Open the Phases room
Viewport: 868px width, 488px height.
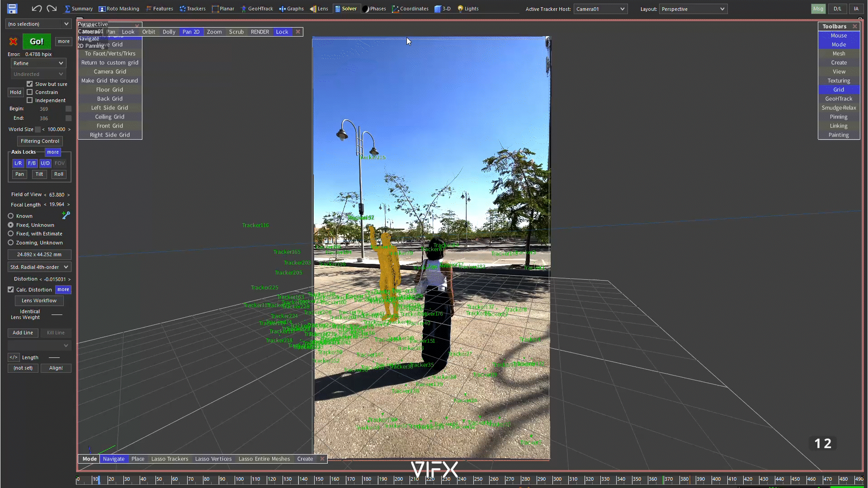374,9
